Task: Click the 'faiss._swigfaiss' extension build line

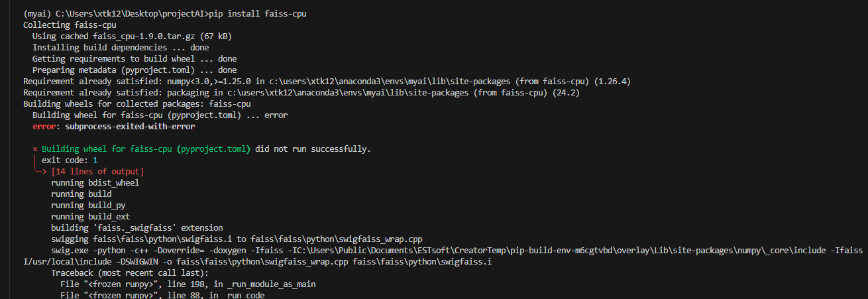Action: pos(137,227)
